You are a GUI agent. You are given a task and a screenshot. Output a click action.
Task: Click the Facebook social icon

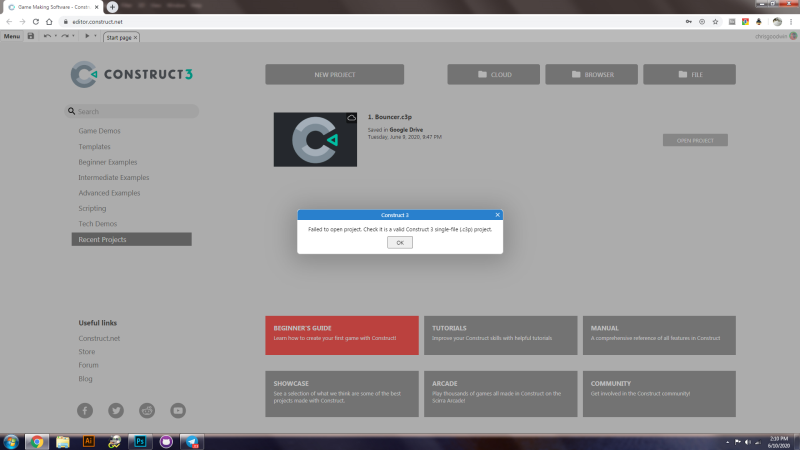point(85,411)
